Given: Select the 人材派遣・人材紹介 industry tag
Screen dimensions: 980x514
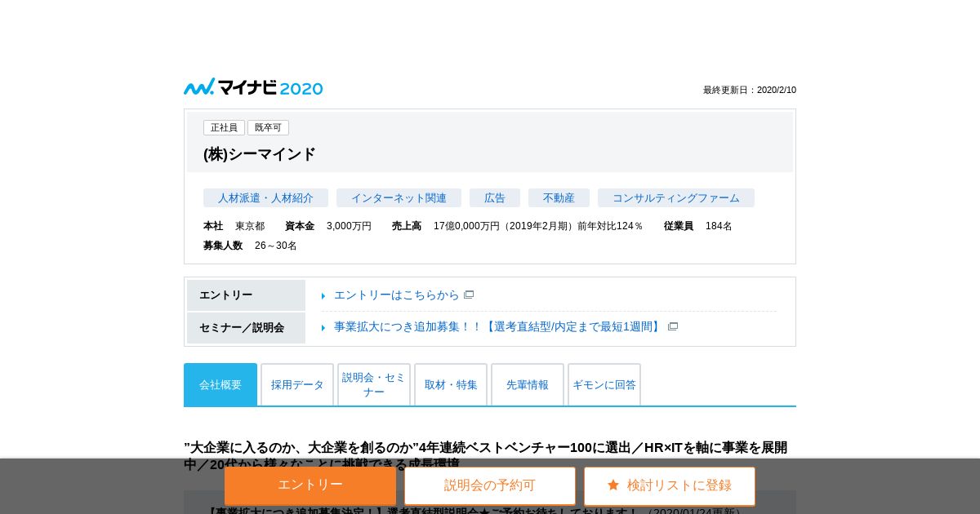Looking at the screenshot, I should (265, 198).
